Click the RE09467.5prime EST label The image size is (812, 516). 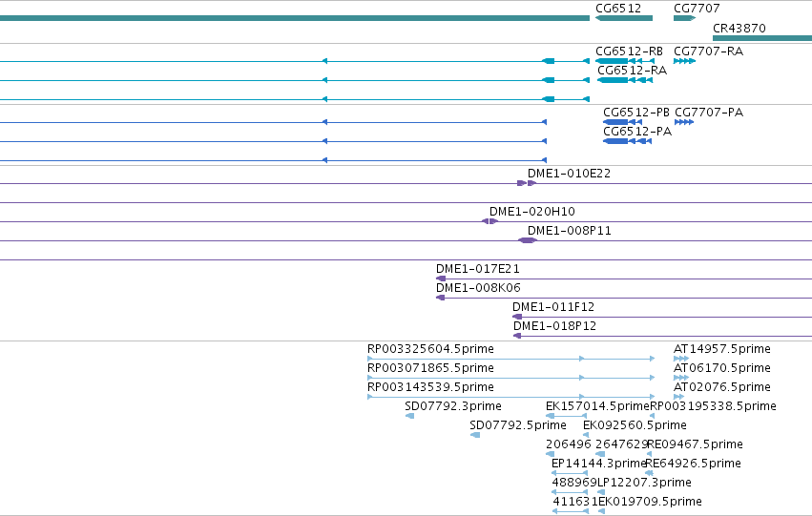pyautogui.click(x=695, y=445)
